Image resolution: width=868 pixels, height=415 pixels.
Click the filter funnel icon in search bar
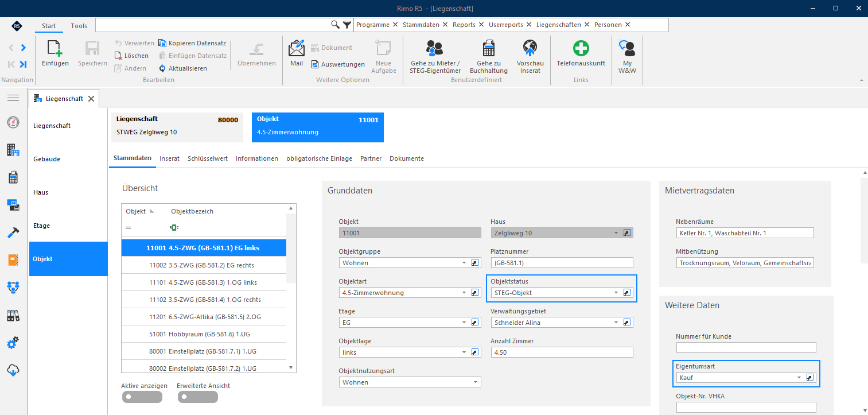coord(347,25)
